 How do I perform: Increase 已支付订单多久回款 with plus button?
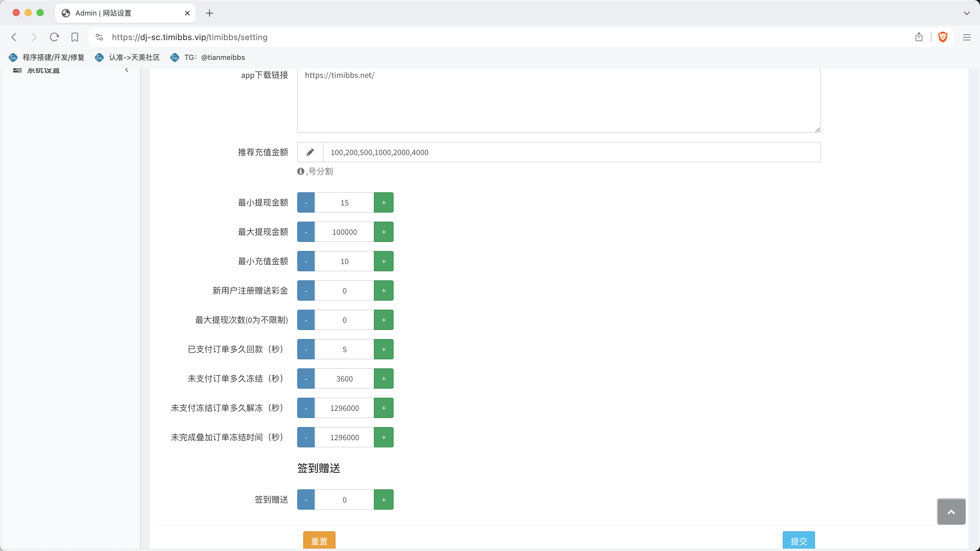coord(383,349)
